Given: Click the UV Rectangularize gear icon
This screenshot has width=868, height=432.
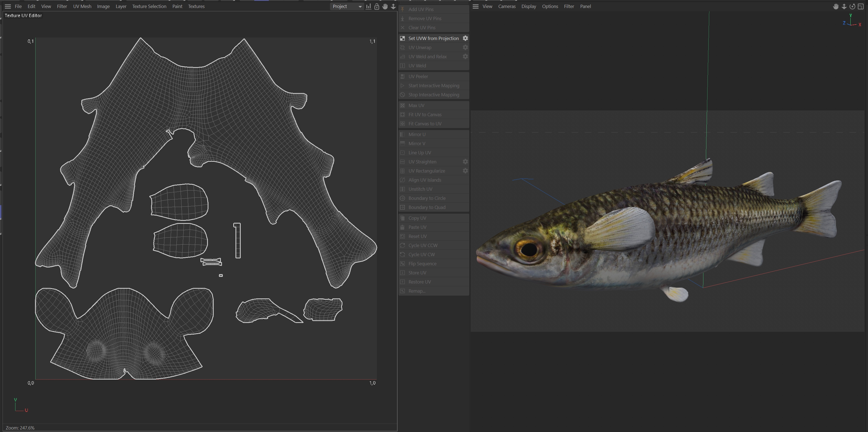Looking at the screenshot, I should tap(465, 171).
